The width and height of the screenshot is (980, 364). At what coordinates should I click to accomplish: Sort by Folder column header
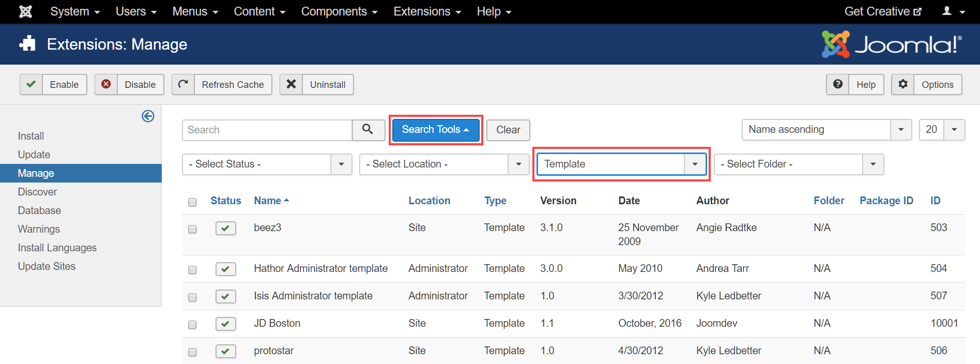click(829, 201)
